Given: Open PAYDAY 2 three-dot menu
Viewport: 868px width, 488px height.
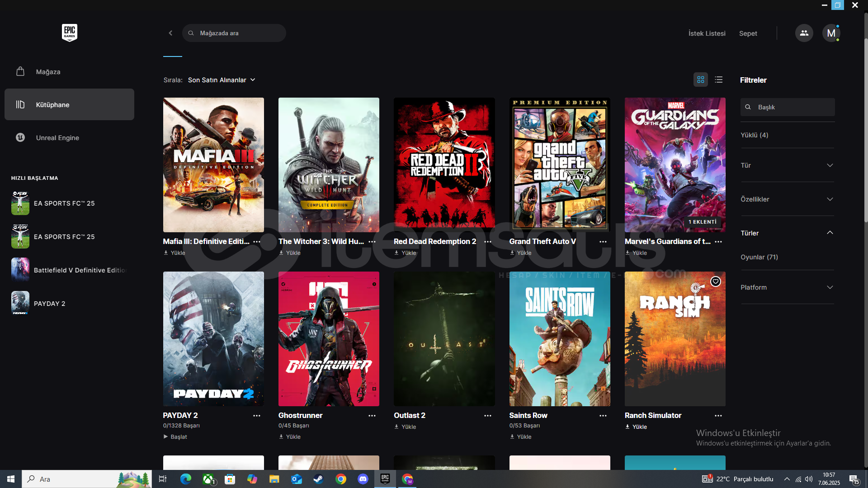Looking at the screenshot, I should (257, 416).
